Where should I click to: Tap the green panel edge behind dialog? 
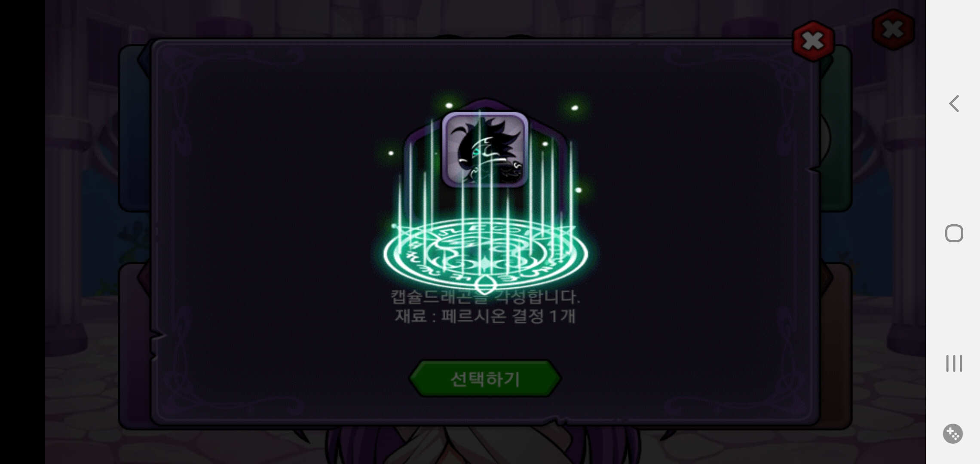point(836,129)
